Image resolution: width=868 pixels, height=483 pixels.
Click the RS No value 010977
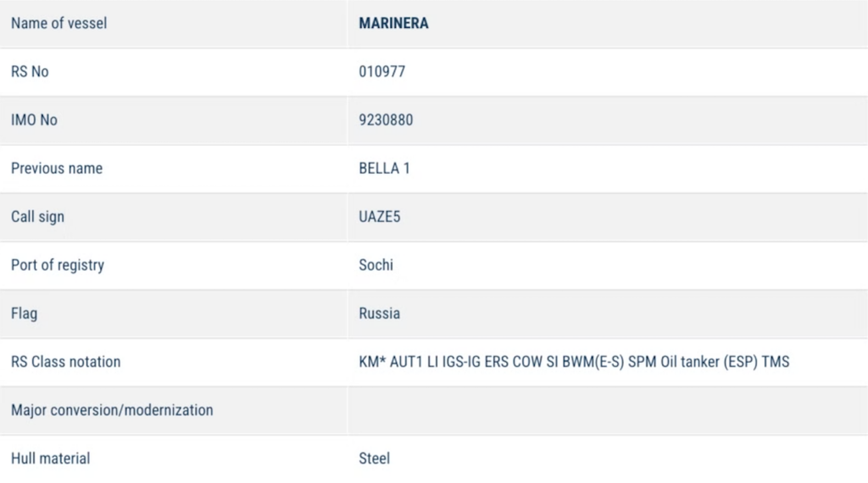pyautogui.click(x=381, y=72)
